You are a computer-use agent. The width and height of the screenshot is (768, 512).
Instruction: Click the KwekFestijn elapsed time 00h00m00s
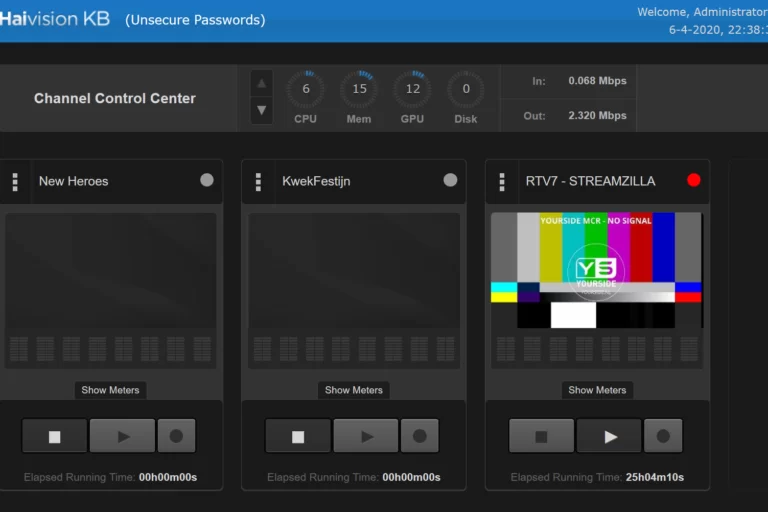click(411, 477)
